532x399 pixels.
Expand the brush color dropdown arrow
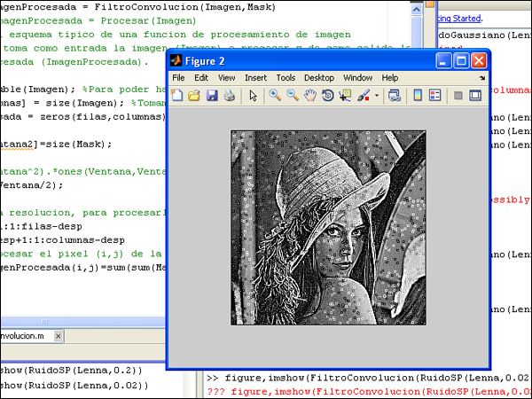click(x=376, y=95)
